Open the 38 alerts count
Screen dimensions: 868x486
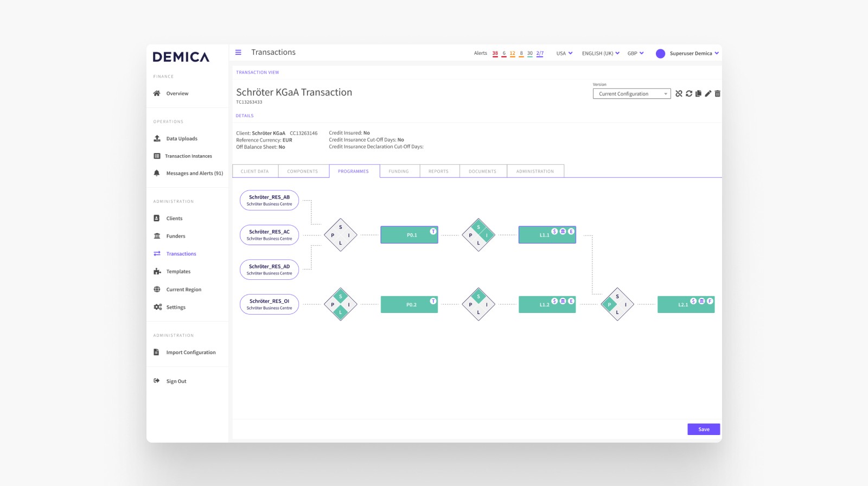495,54
